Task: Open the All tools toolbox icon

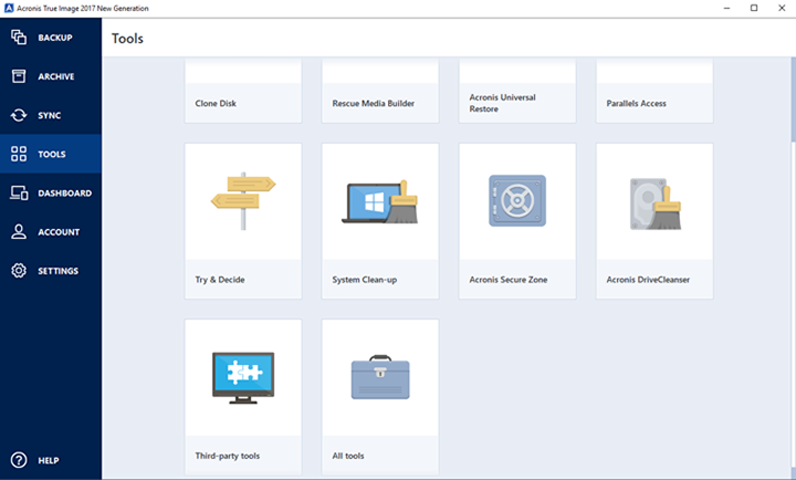Action: pyautogui.click(x=380, y=377)
